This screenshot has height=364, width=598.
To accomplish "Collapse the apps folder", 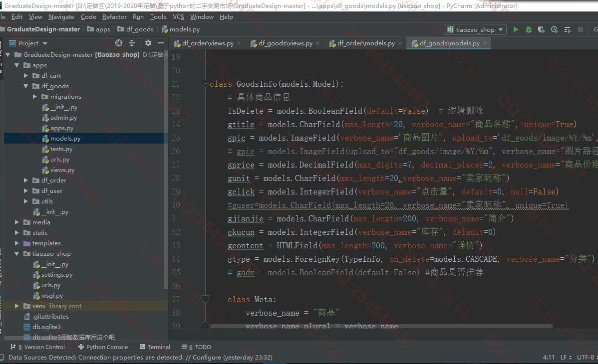I will [17, 65].
